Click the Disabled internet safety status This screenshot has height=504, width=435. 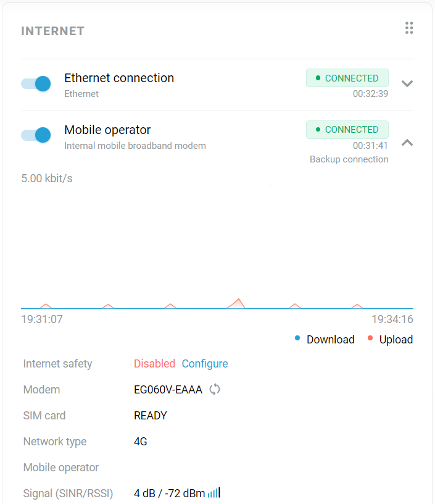154,364
